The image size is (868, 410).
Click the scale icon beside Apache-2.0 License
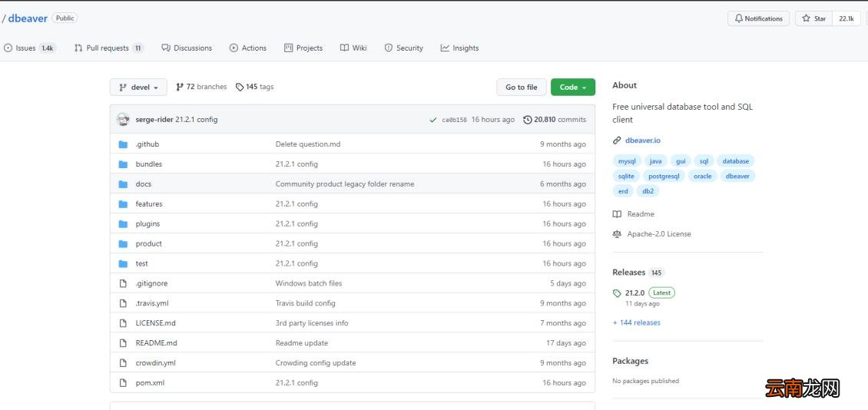coord(617,234)
